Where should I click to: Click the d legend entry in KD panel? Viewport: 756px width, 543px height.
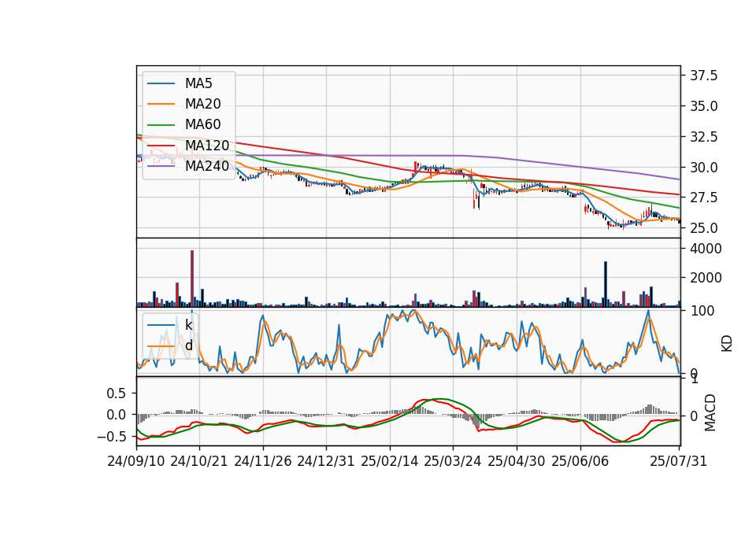pyautogui.click(x=188, y=345)
